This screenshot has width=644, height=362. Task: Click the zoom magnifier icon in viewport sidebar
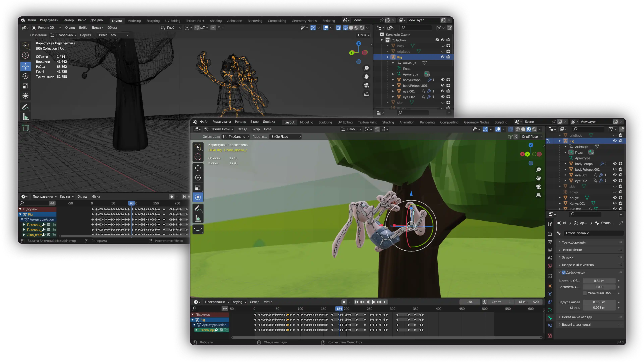point(539,170)
